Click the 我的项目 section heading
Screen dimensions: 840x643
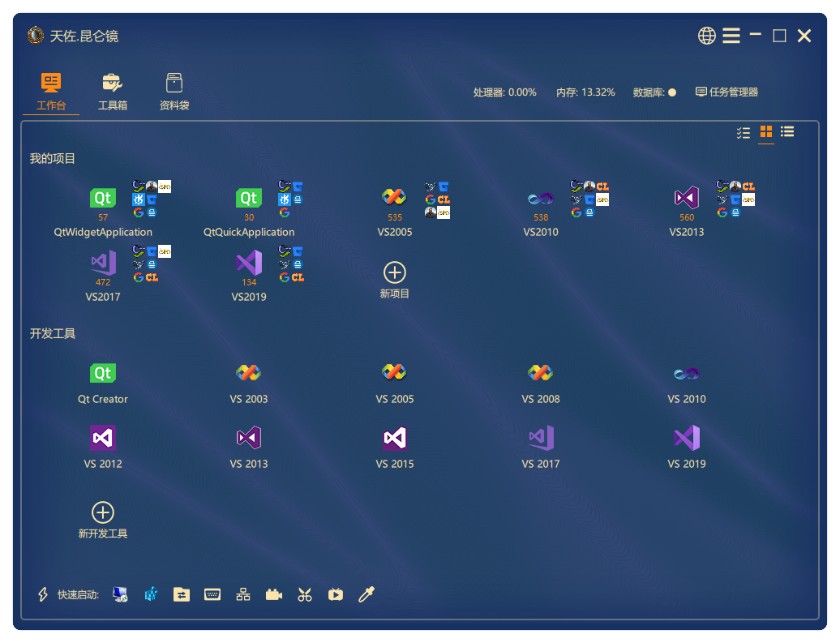(x=53, y=159)
